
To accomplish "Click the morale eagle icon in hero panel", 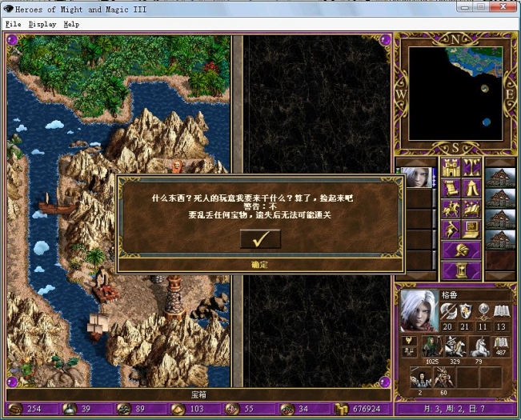I will tap(410, 341).
